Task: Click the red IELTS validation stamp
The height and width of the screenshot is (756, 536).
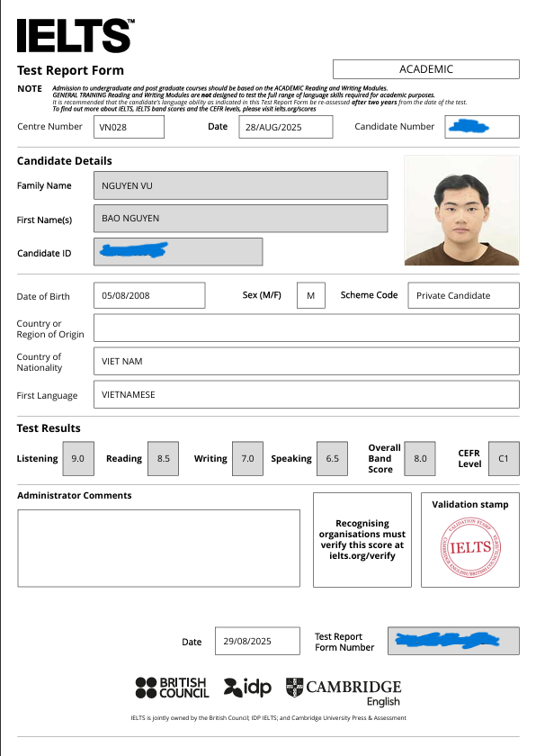Action: pyautogui.click(x=470, y=547)
